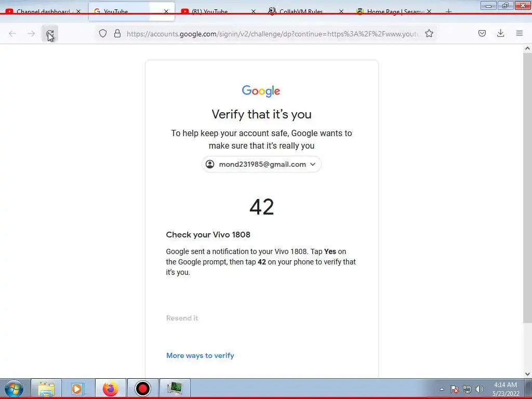Open Windows Explorer from taskbar
The width and height of the screenshot is (532, 399).
coord(46,389)
